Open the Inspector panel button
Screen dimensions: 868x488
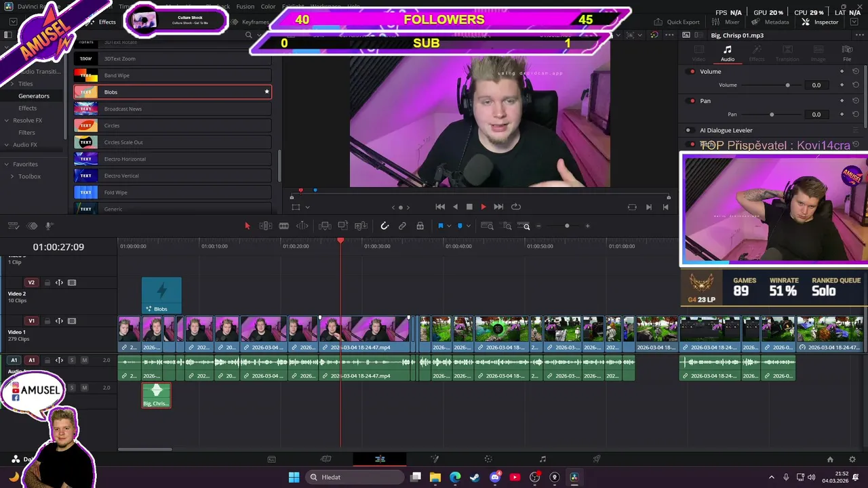820,22
